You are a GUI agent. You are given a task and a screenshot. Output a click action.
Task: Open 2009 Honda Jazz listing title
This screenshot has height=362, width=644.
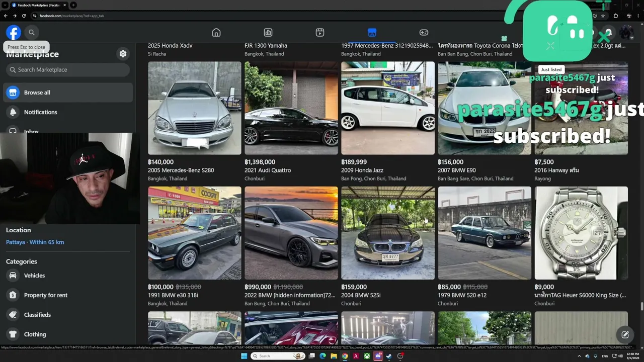362,170
